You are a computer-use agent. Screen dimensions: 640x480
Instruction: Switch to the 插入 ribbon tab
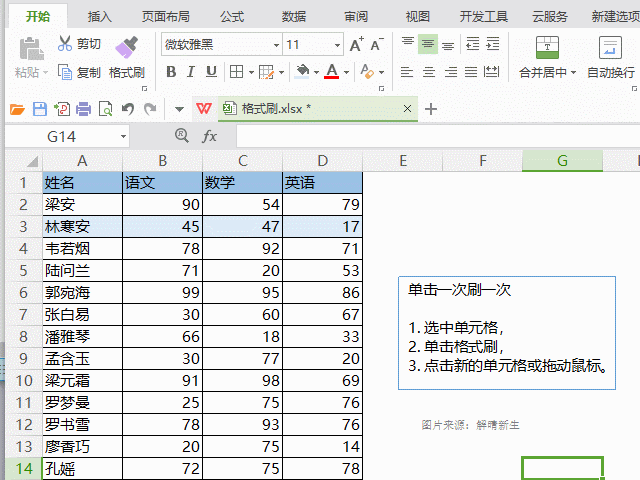tap(100, 16)
